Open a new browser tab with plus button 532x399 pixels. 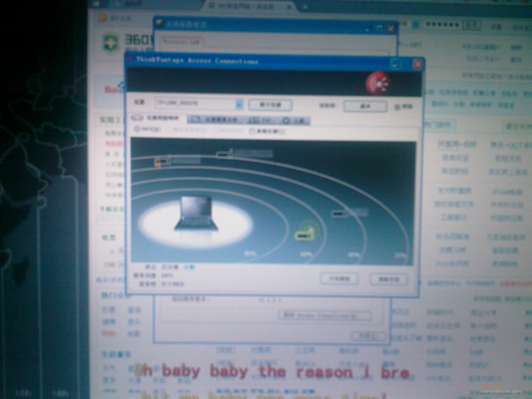click(305, 7)
